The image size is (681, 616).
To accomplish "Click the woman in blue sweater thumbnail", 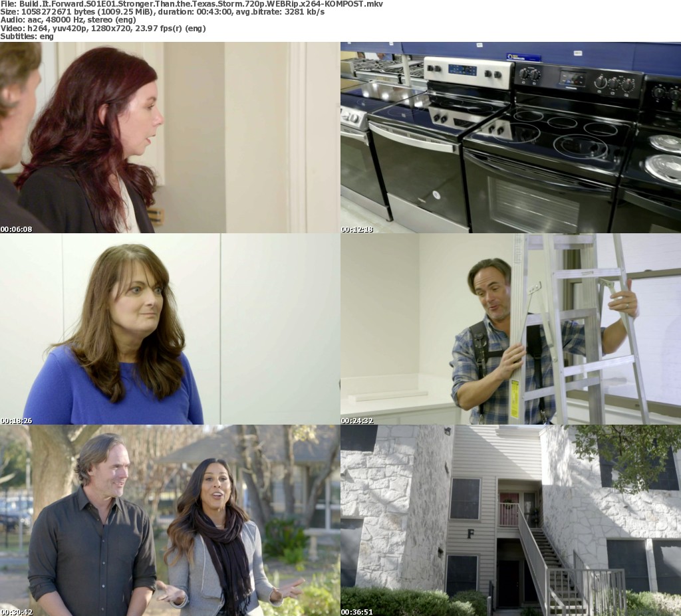I will (170, 329).
